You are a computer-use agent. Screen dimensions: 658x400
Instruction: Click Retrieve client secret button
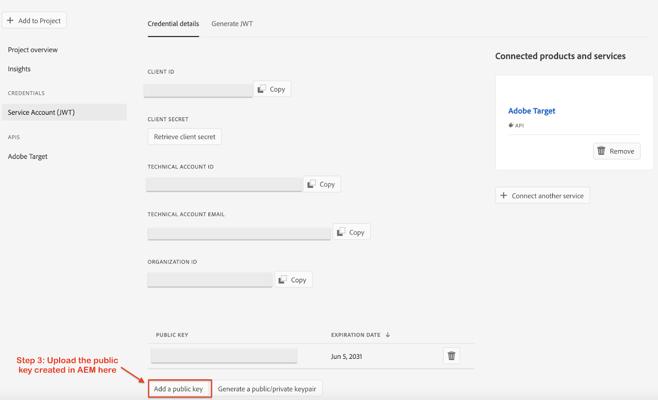185,136
